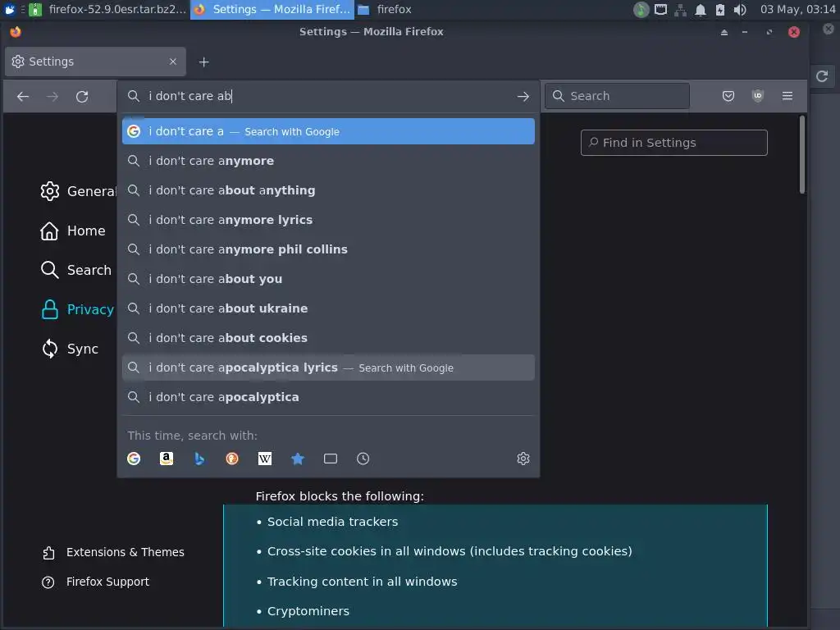Open the Search settings category
This screenshot has width=840, height=630.
(x=76, y=270)
